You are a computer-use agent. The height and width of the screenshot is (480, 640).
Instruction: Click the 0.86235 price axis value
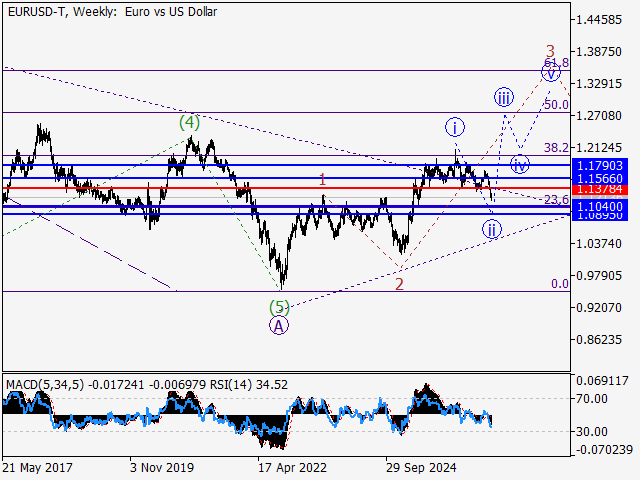[599, 339]
